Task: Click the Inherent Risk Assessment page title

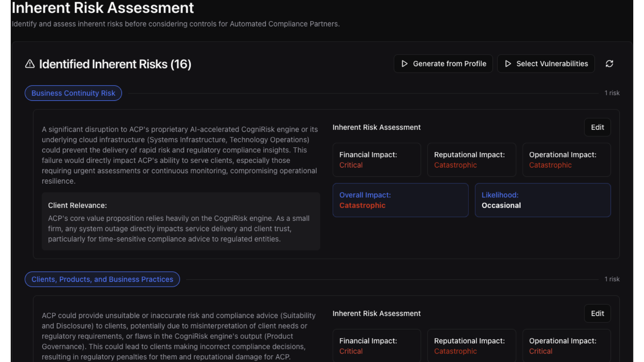Action: (103, 8)
